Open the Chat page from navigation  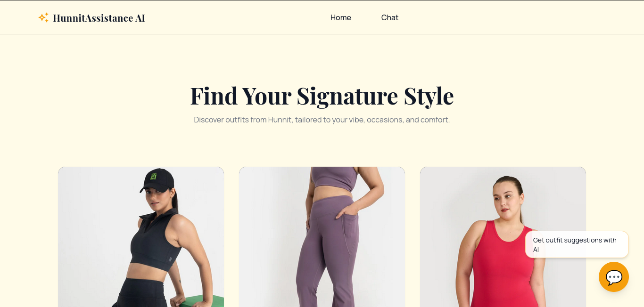pos(390,17)
